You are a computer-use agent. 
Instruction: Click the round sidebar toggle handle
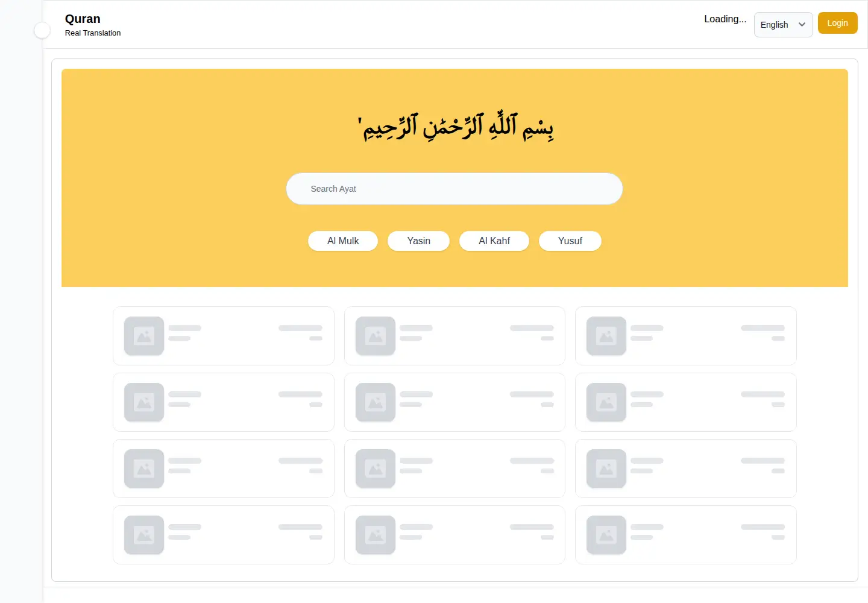tap(42, 30)
